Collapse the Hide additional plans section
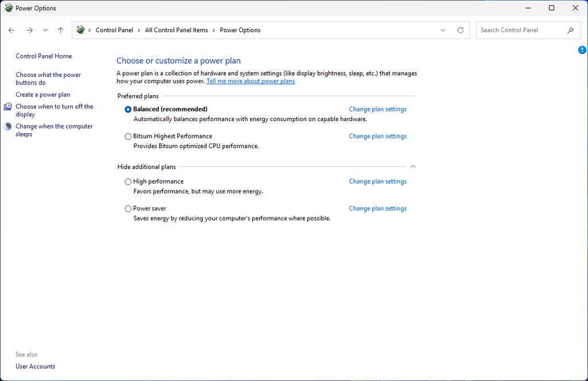 pos(412,167)
